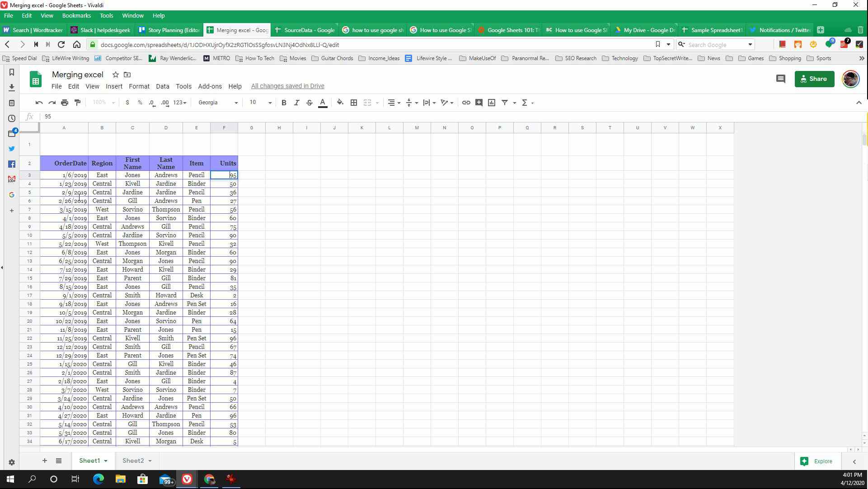The image size is (868, 489).
Task: Click the Filter icon in toolbar
Action: click(505, 102)
